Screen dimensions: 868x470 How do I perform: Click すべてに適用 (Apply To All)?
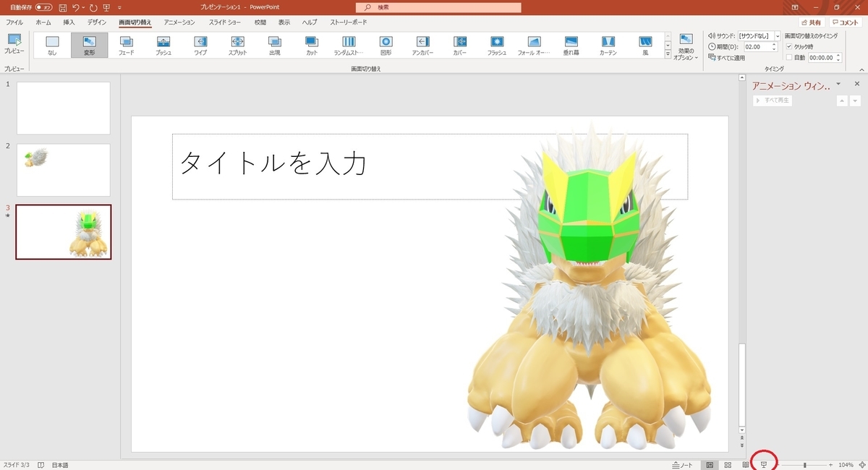[x=727, y=58]
